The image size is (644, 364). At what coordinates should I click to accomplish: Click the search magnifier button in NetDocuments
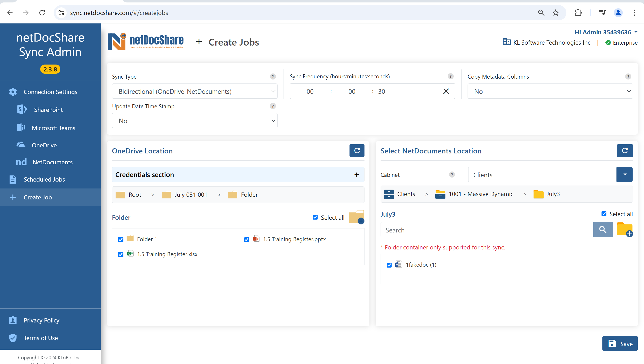click(603, 230)
